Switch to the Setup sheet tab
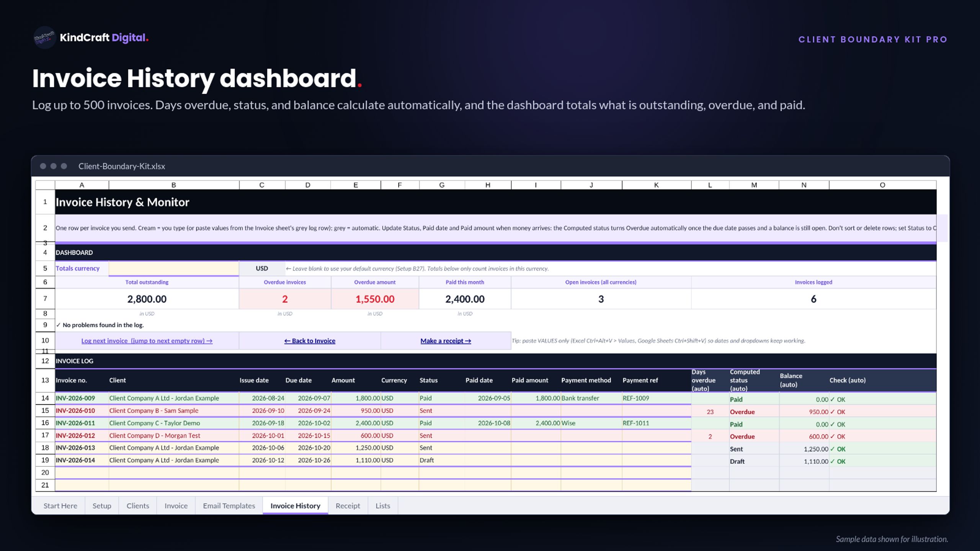The width and height of the screenshot is (980, 551). point(102,505)
